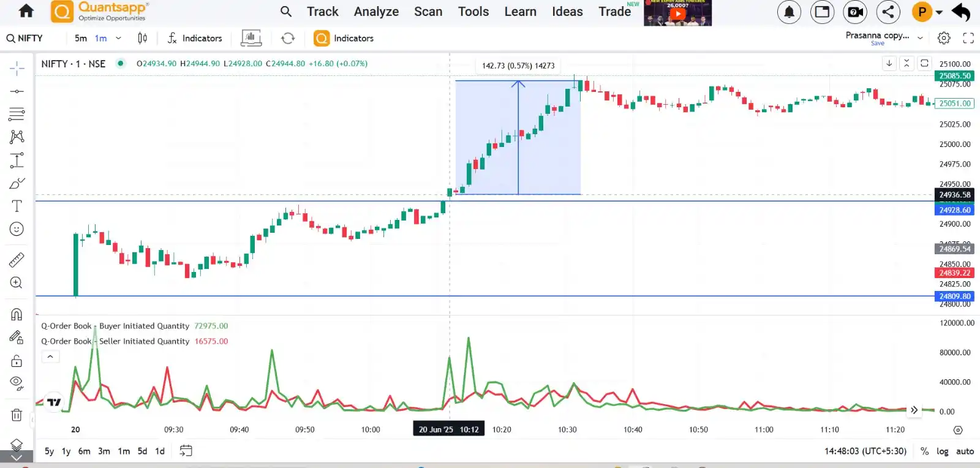Collapse the Q-Order Book indicator legend
Screen dimensions: 980x468
[x=50, y=357]
